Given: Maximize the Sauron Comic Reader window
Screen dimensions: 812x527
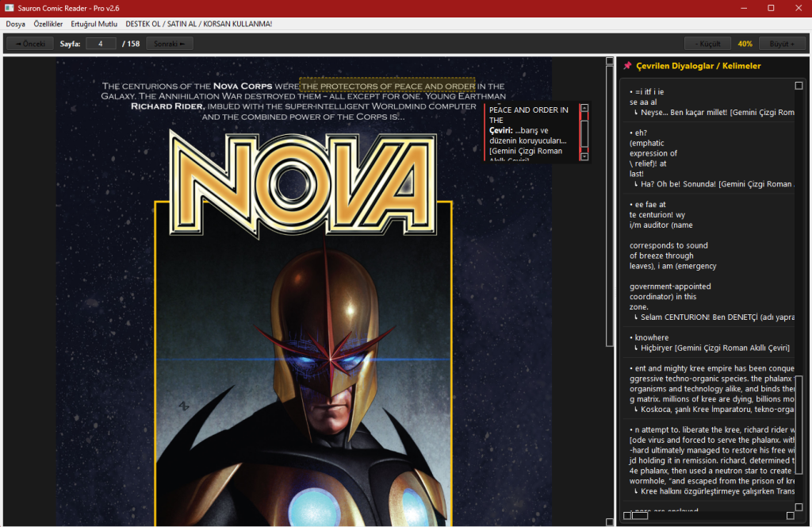Looking at the screenshot, I should [x=771, y=8].
